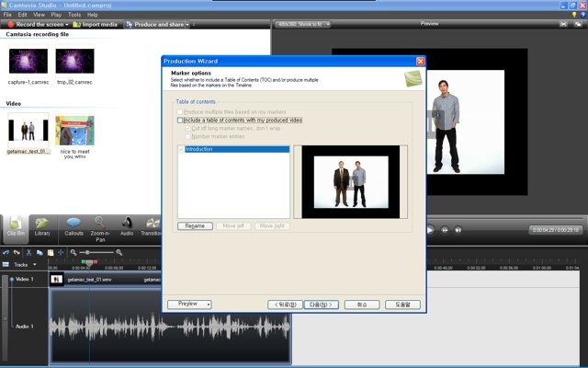Open the Transitions tool

coord(151,226)
